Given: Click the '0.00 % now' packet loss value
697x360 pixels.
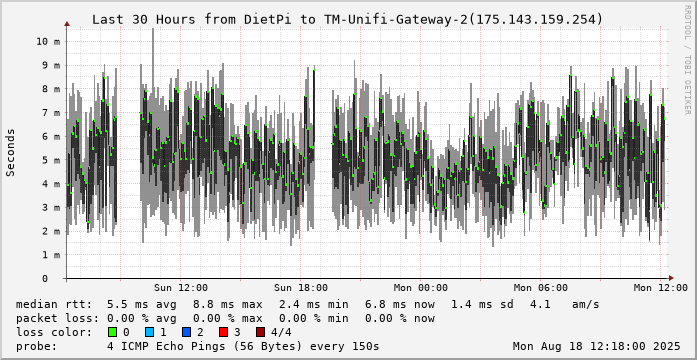Looking at the screenshot, I should [400, 318].
